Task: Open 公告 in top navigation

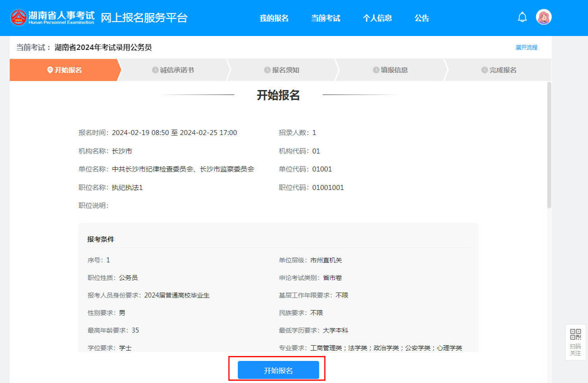Action: pyautogui.click(x=422, y=18)
